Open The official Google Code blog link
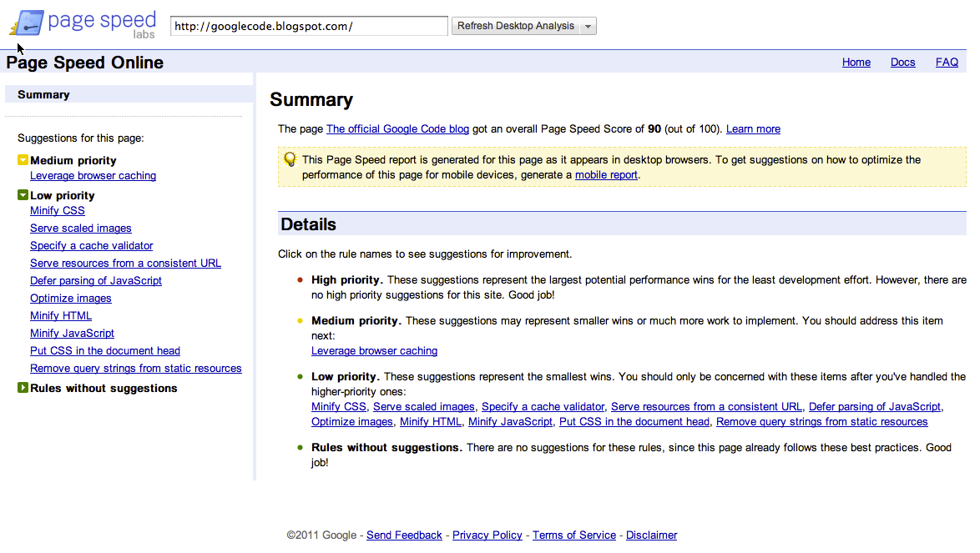980x553 pixels. (397, 129)
